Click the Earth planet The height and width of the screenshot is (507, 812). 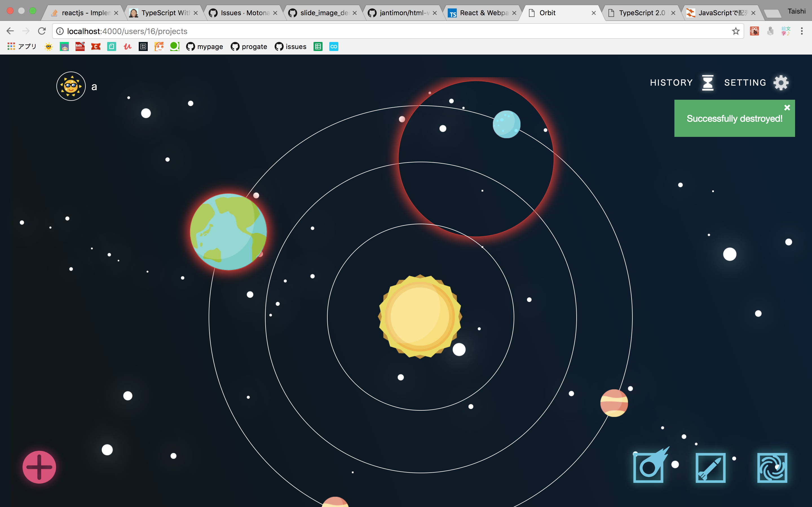[228, 232]
